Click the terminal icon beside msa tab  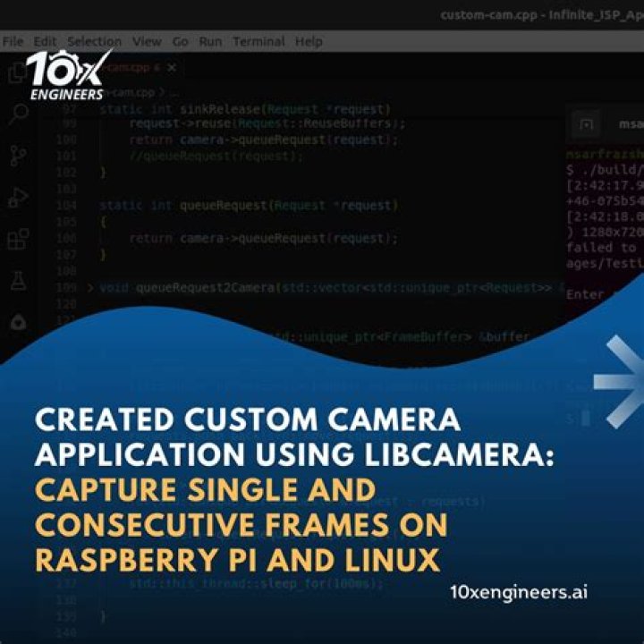pyautogui.click(x=586, y=124)
